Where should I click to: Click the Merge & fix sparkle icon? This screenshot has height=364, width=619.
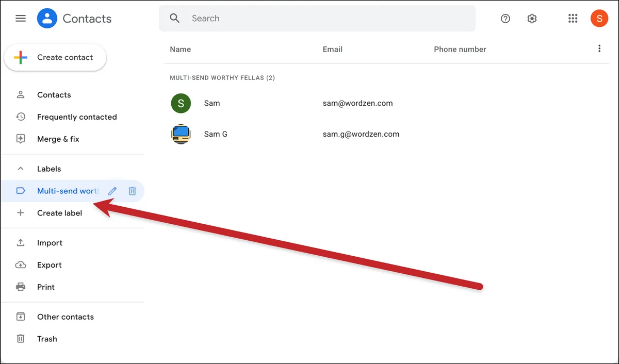pyautogui.click(x=21, y=139)
